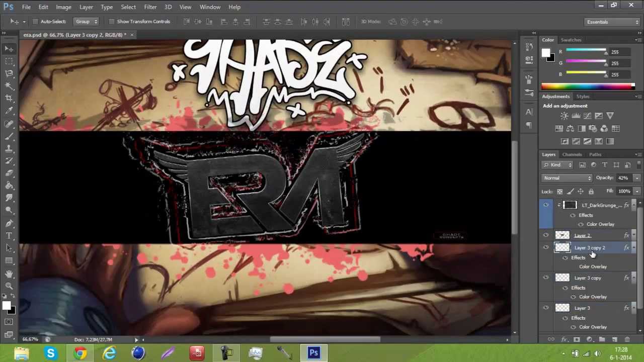
Task: Select the Paint Bucket tool
Action: 9,186
